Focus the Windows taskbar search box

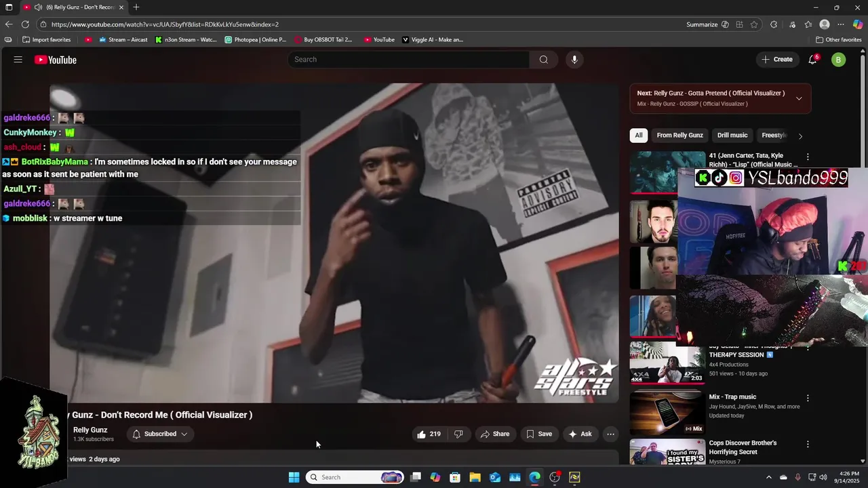point(354,477)
